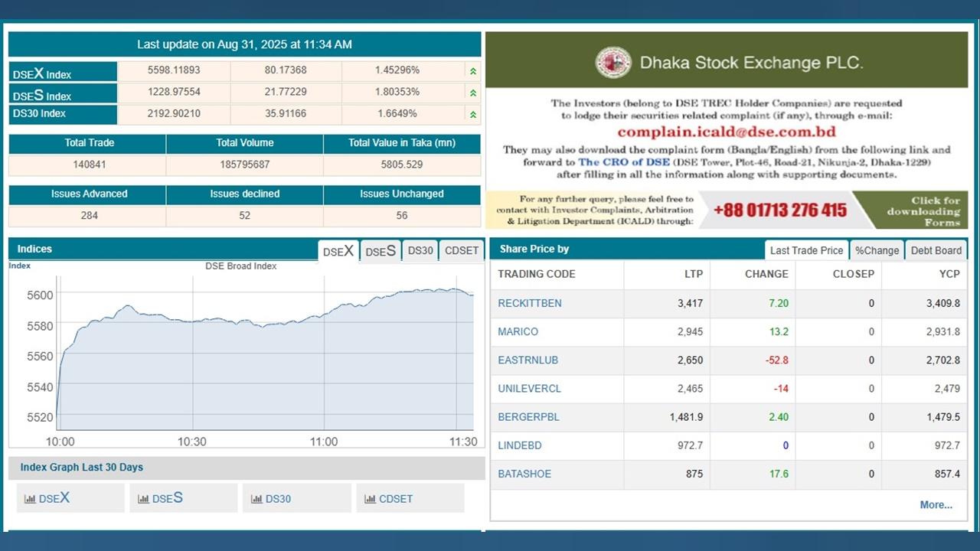
Task: Open the BATASHOE trading code link
Action: pyautogui.click(x=524, y=474)
